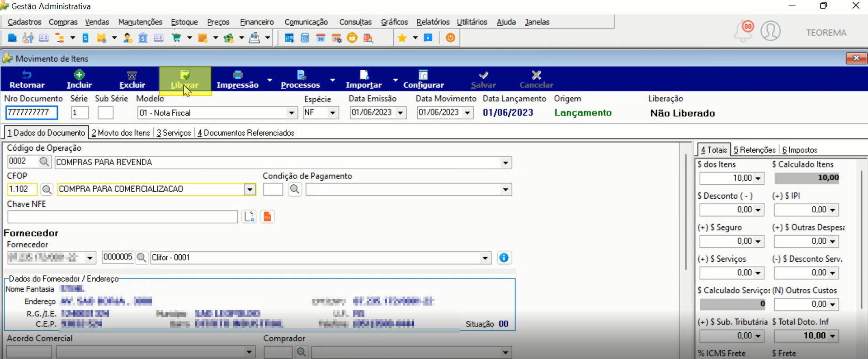
Task: Click the Nro Documento input field
Action: pyautogui.click(x=32, y=112)
